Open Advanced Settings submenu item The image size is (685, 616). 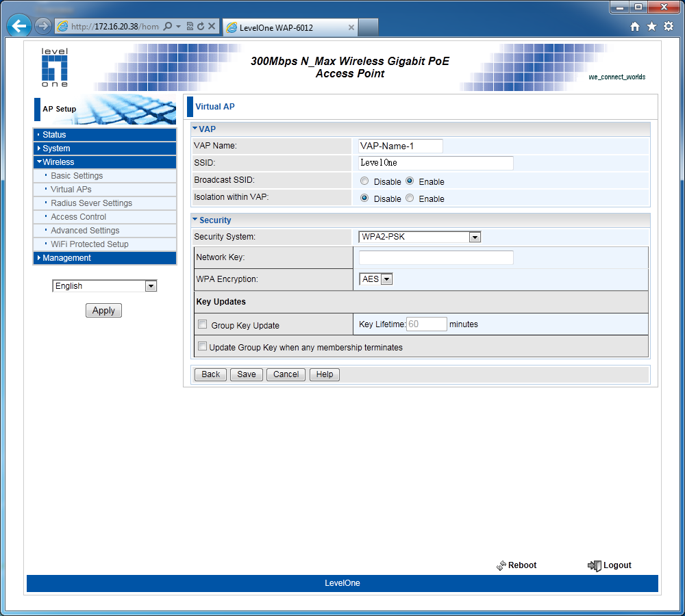[105, 231]
